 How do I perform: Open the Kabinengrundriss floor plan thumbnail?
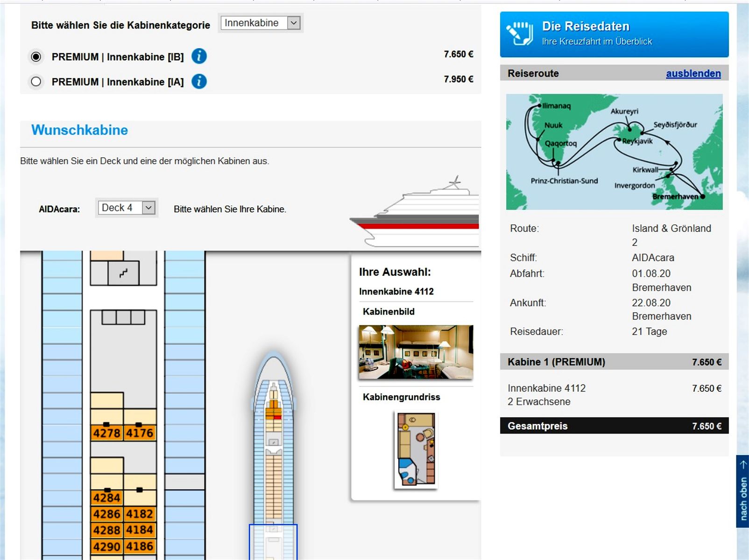pyautogui.click(x=416, y=449)
